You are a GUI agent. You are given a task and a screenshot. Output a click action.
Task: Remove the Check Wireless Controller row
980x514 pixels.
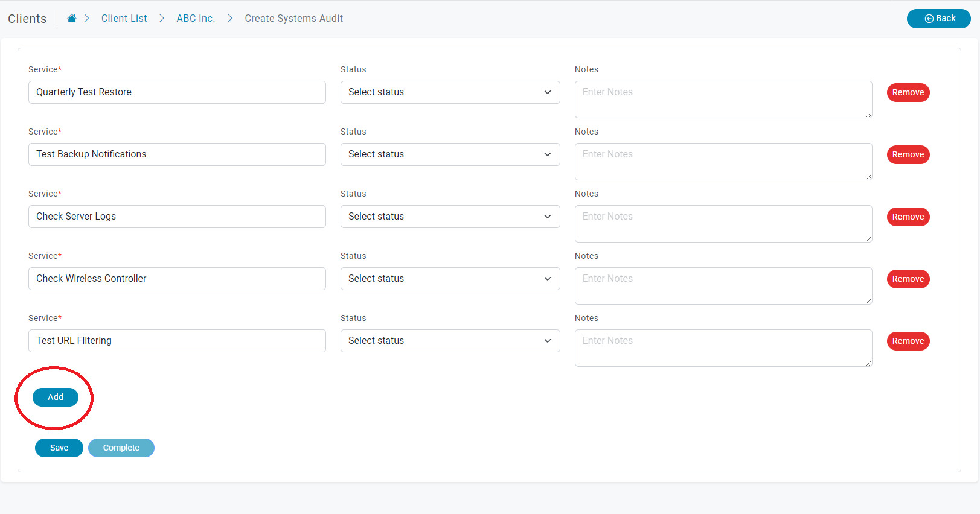908,279
